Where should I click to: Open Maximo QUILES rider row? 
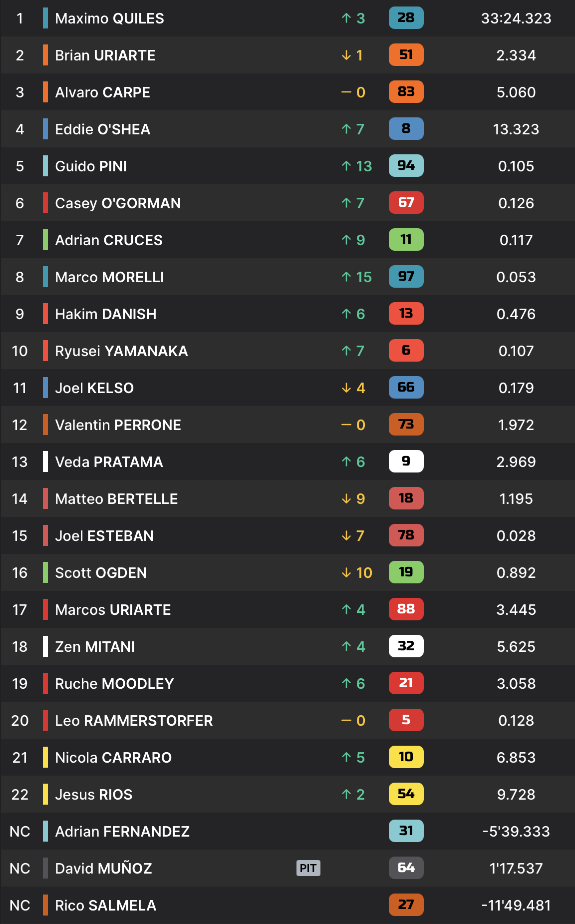tap(287, 18)
